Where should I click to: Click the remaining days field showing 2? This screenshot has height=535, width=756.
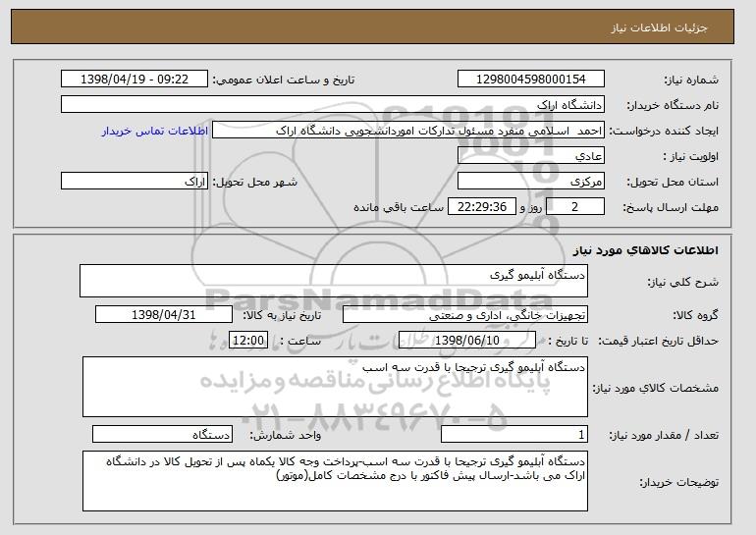pyautogui.click(x=574, y=207)
